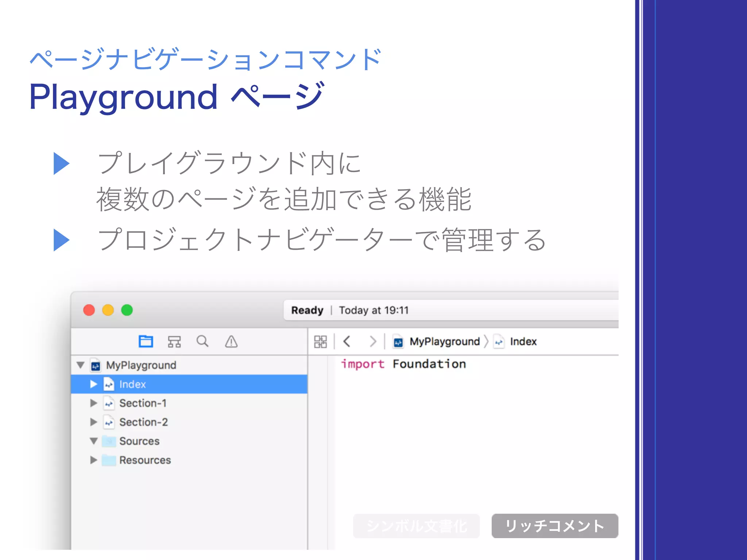This screenshot has height=560, width=747.
Task: Click the related items grid icon
Action: pos(320,342)
